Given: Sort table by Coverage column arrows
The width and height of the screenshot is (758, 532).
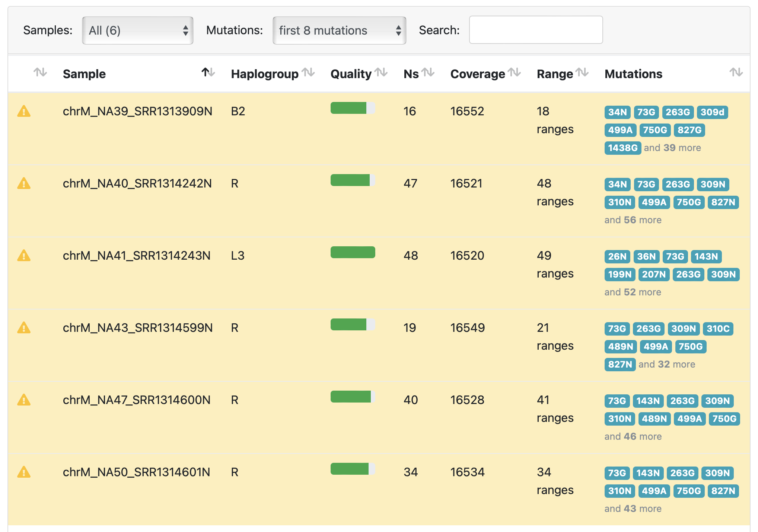Looking at the screenshot, I should pos(514,72).
